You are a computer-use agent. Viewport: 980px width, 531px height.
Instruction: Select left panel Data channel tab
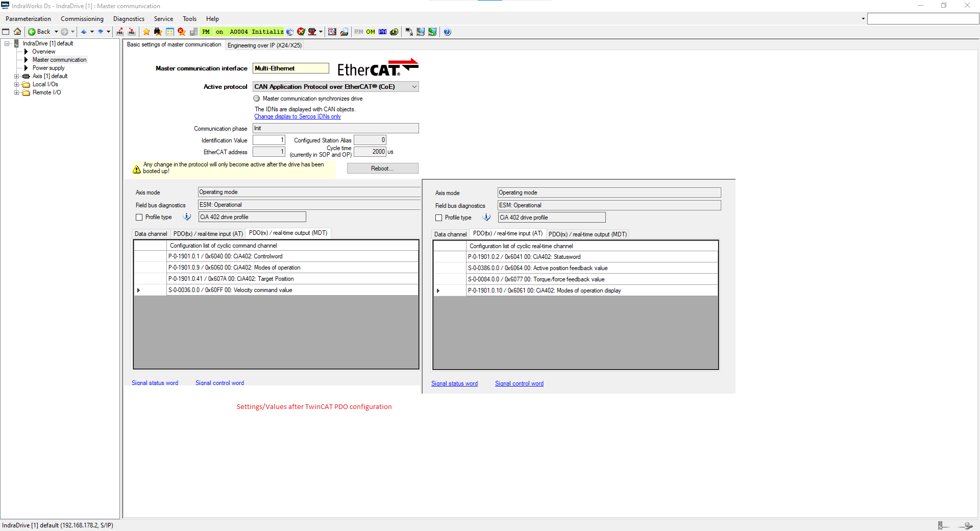click(151, 234)
